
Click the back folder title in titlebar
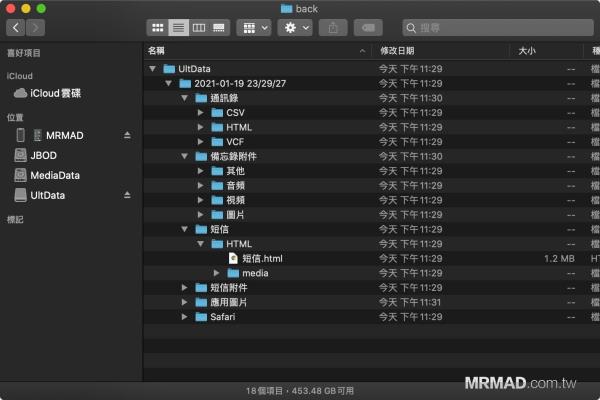[299, 8]
